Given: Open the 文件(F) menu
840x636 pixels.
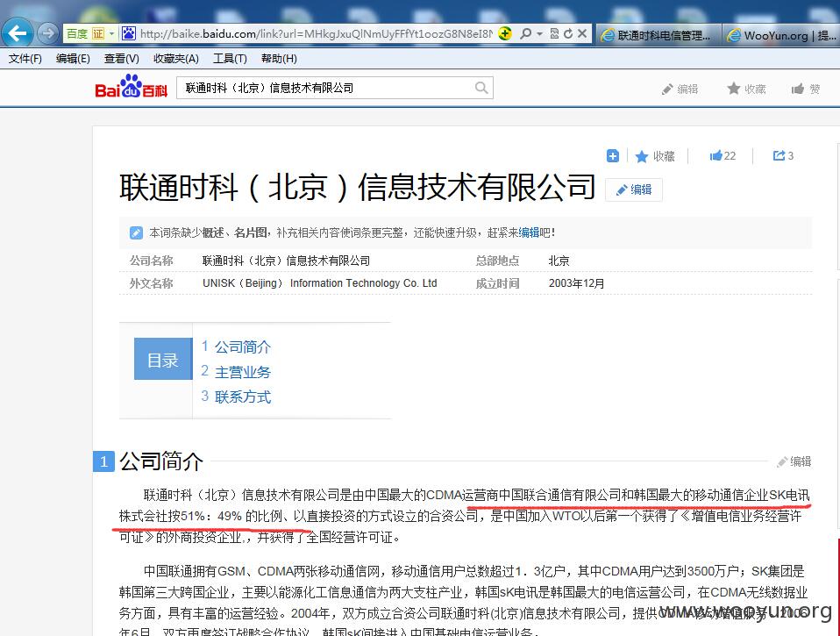Looking at the screenshot, I should (x=25, y=59).
